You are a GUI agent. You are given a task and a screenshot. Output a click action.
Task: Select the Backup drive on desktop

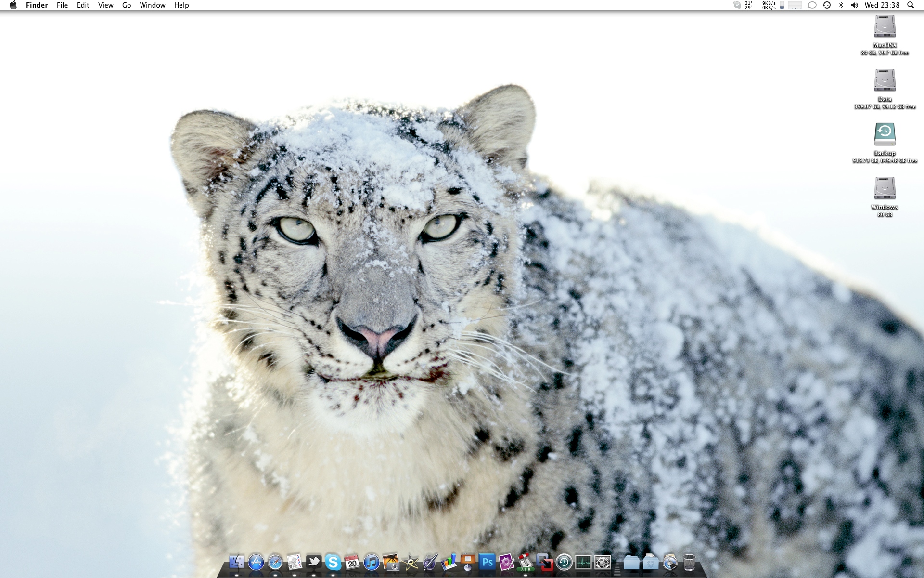(x=885, y=135)
